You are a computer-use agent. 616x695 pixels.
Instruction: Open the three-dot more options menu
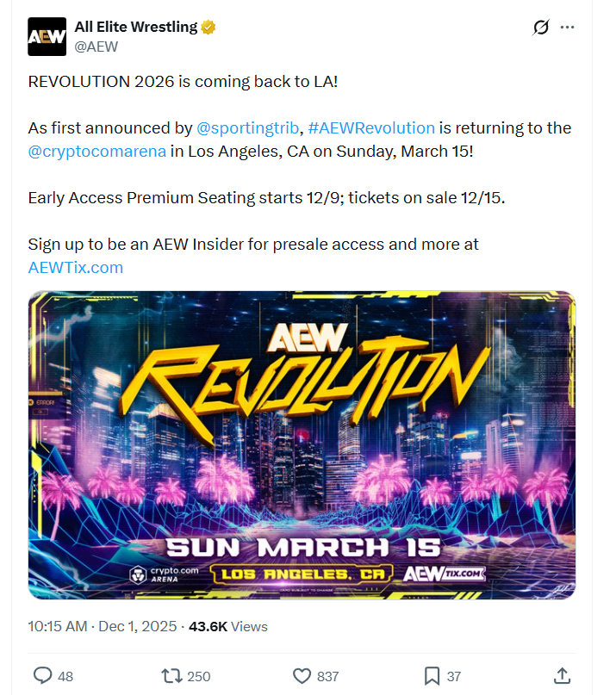point(567,28)
